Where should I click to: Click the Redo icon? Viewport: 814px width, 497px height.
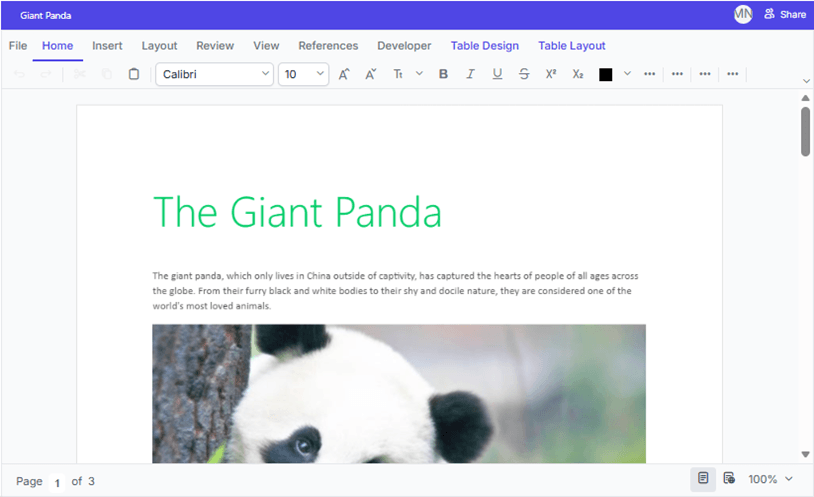click(x=46, y=74)
